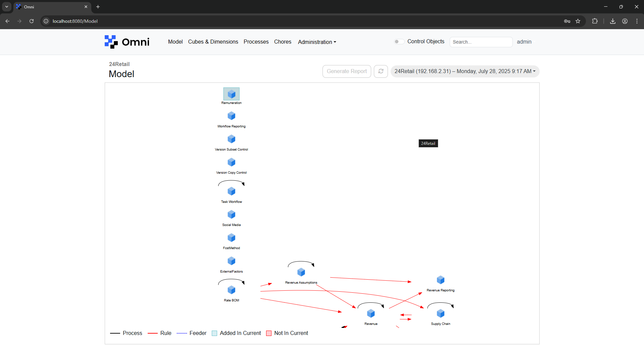Select the Rate BOM cube icon
The height and width of the screenshot is (345, 644).
[232, 290]
